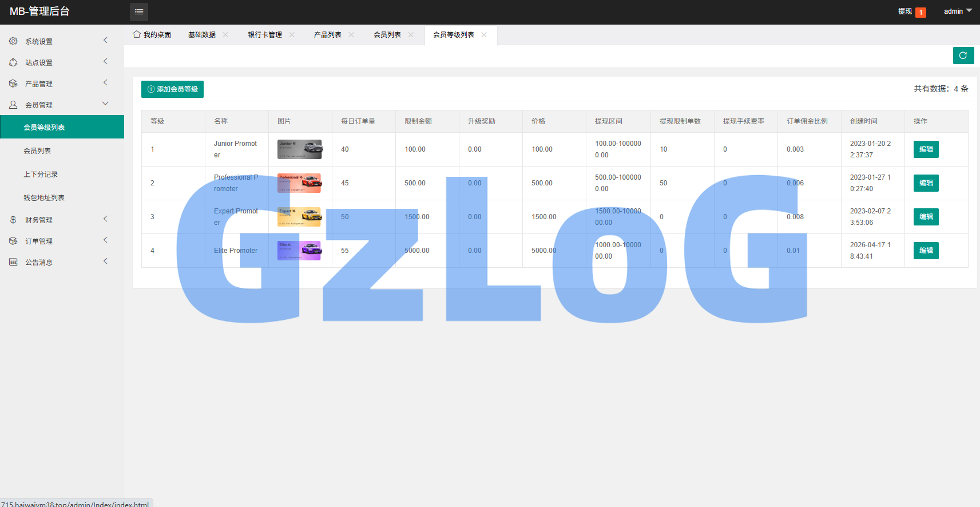The width and height of the screenshot is (980, 507).
Task: Click the finance management dollar icon
Action: point(13,220)
